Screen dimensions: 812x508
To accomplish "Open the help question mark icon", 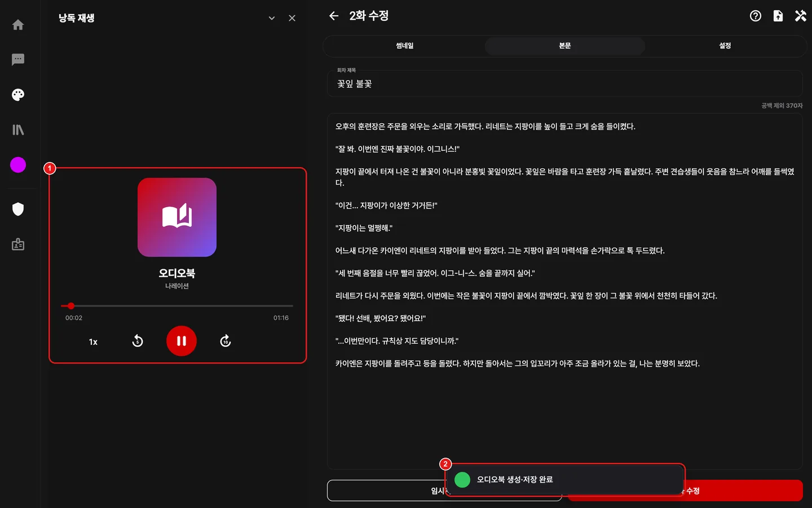I will pyautogui.click(x=756, y=16).
